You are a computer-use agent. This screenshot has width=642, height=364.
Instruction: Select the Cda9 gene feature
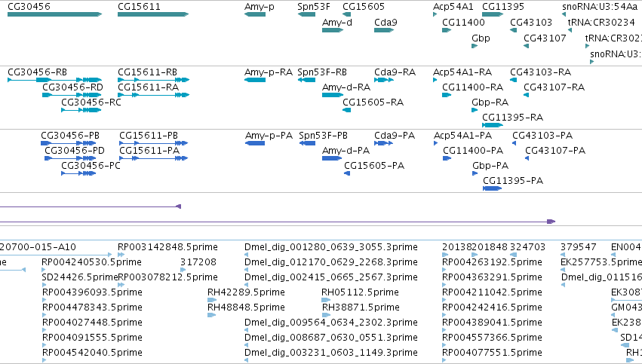point(384,30)
